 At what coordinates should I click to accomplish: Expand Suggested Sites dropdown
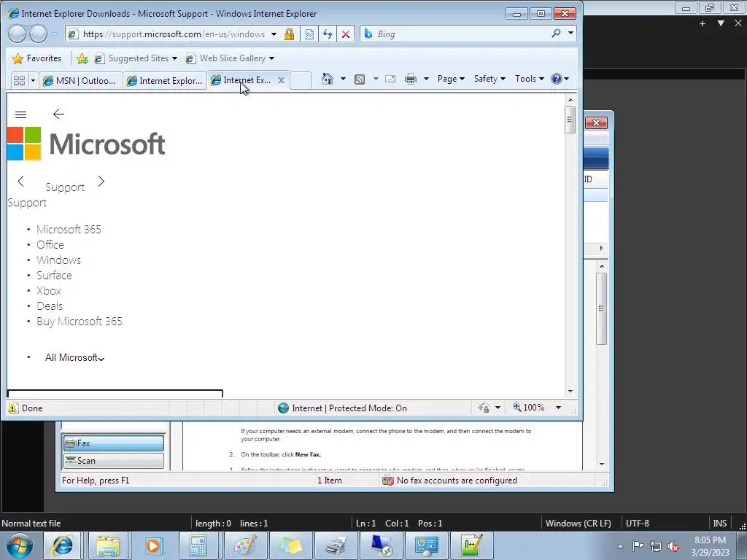coord(174,58)
